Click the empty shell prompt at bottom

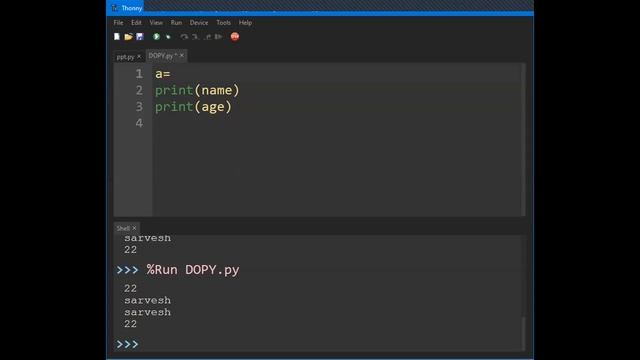click(x=127, y=344)
